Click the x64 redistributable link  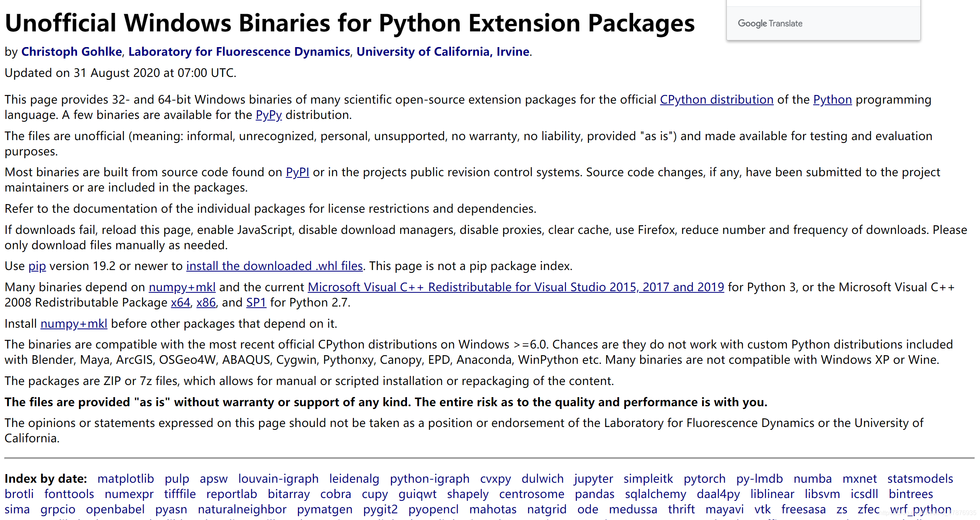(x=180, y=303)
